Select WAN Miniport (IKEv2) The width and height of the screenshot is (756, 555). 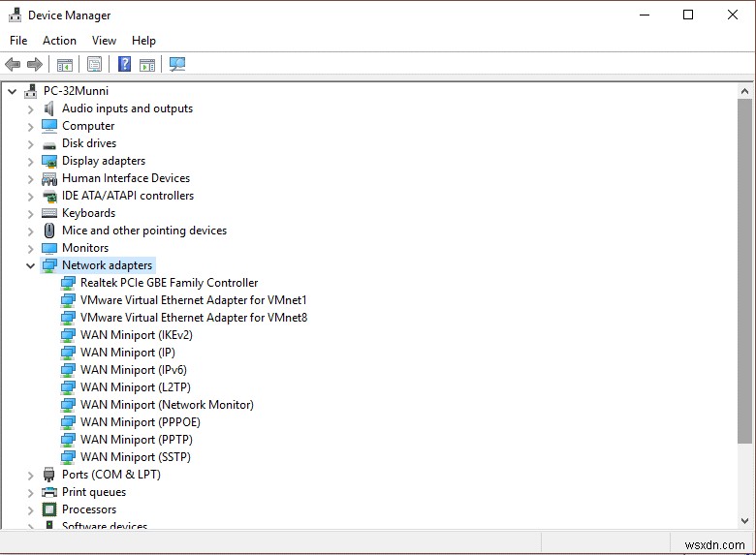tap(137, 335)
